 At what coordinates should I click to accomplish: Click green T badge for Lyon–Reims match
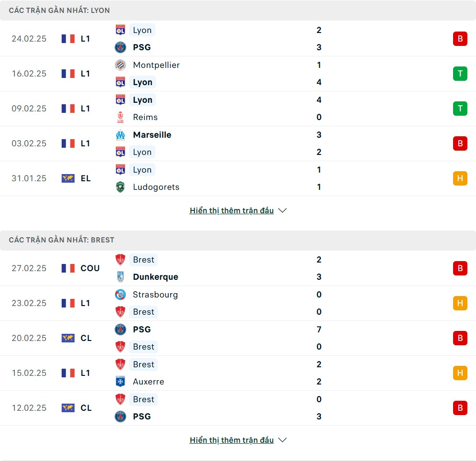[x=460, y=109]
